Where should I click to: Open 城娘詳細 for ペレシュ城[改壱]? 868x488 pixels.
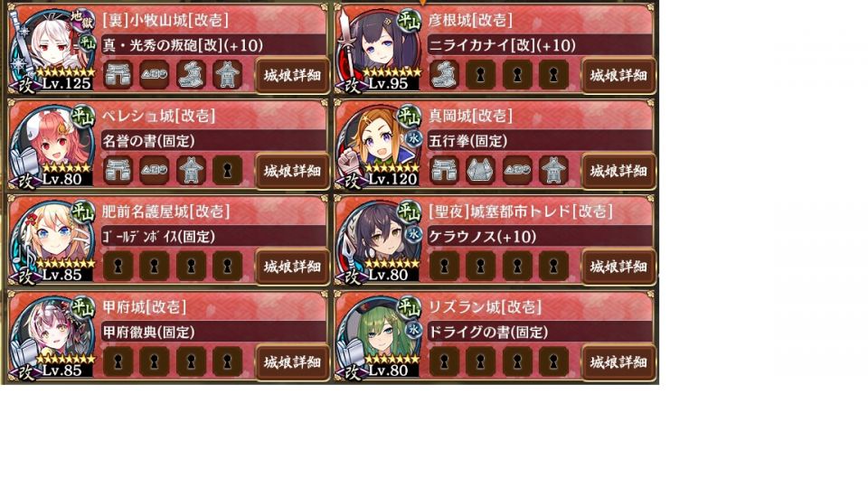click(292, 171)
